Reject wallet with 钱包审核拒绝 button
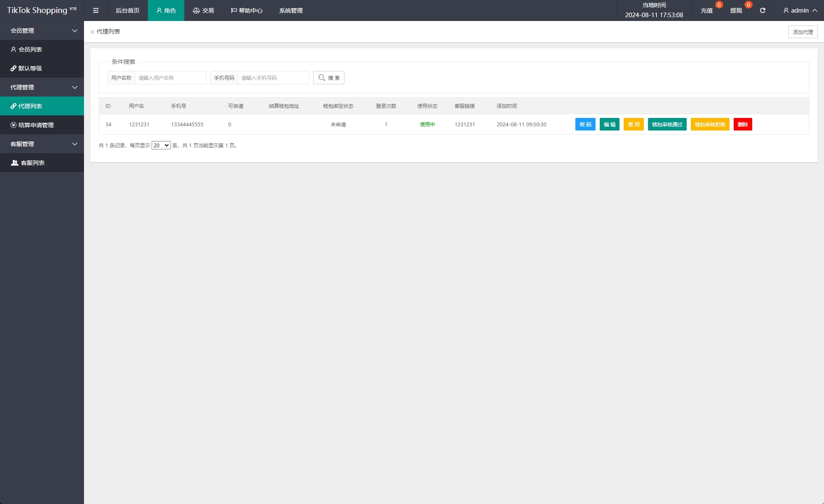 click(710, 124)
